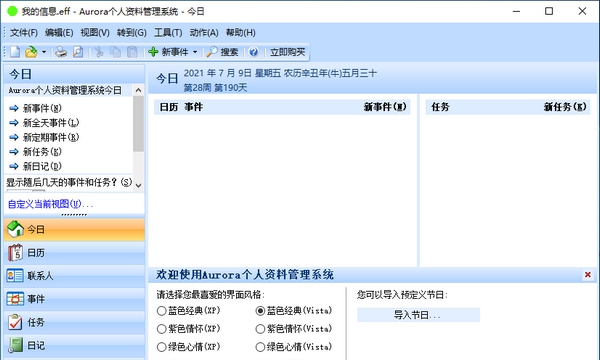This screenshot has width=600, height=360.
Task: Click the Print toolbar icon
Action: [x=61, y=52]
